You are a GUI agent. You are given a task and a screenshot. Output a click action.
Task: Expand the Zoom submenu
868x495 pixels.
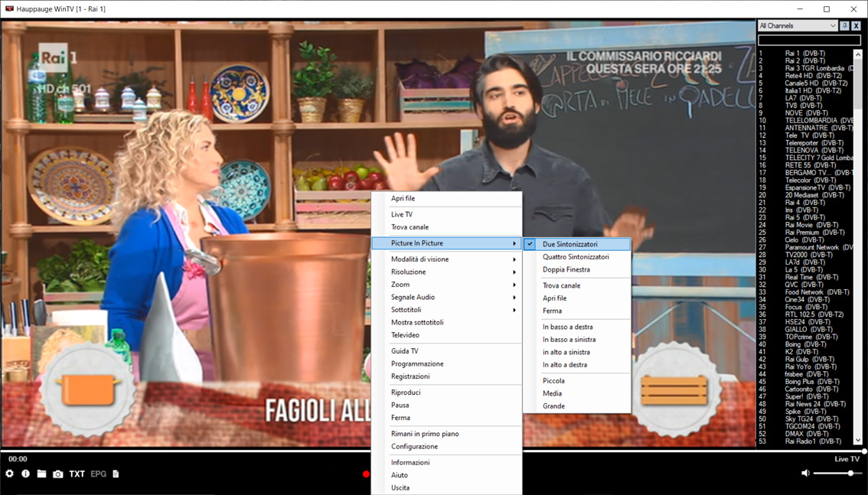(446, 285)
